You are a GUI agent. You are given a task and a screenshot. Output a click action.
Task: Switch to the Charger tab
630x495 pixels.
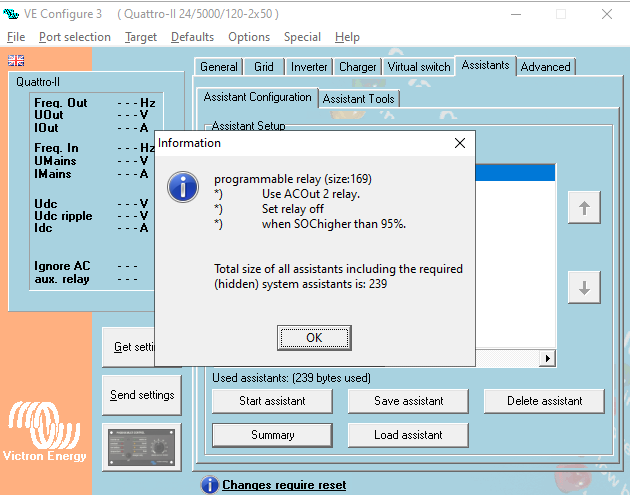358,67
